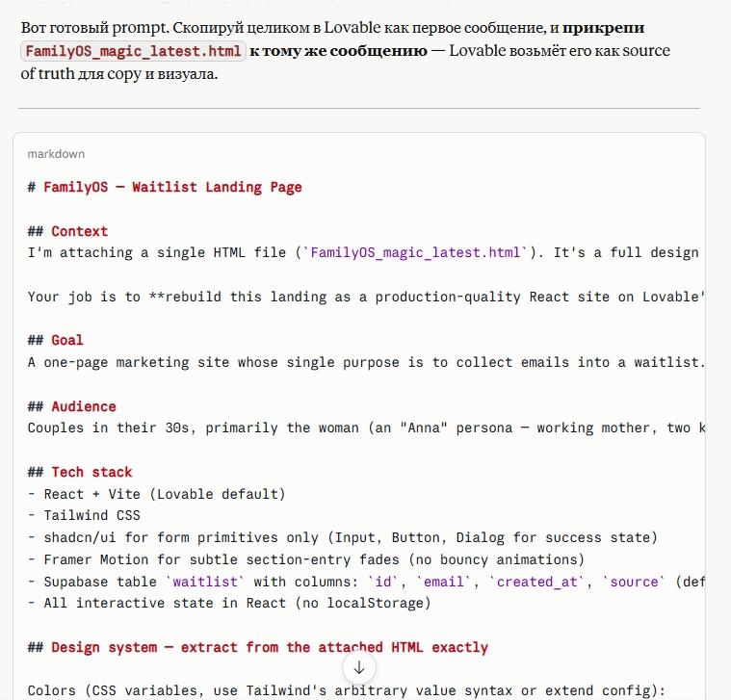
Task: Click the FamilyOS — Waitlist Landing Page heading
Action: tap(165, 188)
